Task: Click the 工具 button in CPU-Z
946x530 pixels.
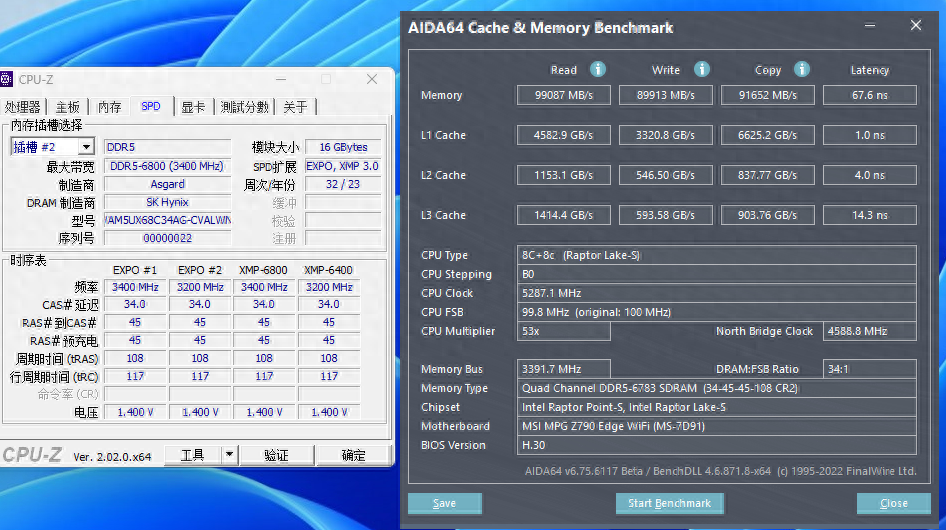Action: pos(192,455)
